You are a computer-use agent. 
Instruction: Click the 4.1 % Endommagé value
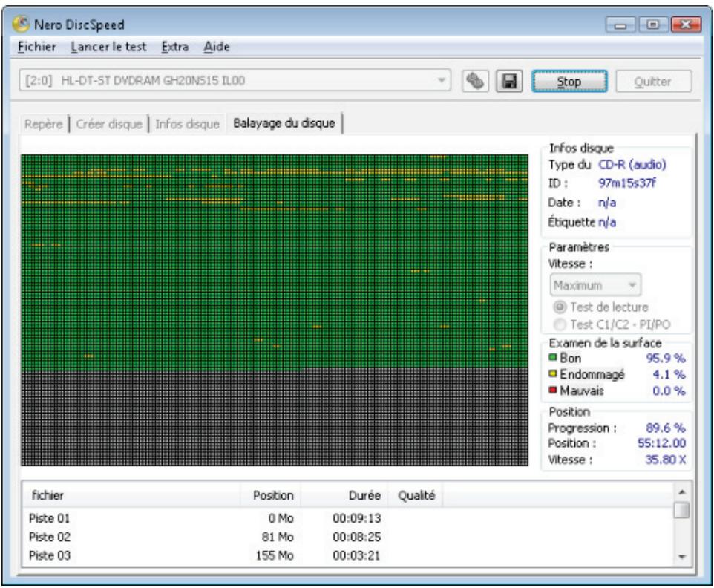click(669, 374)
